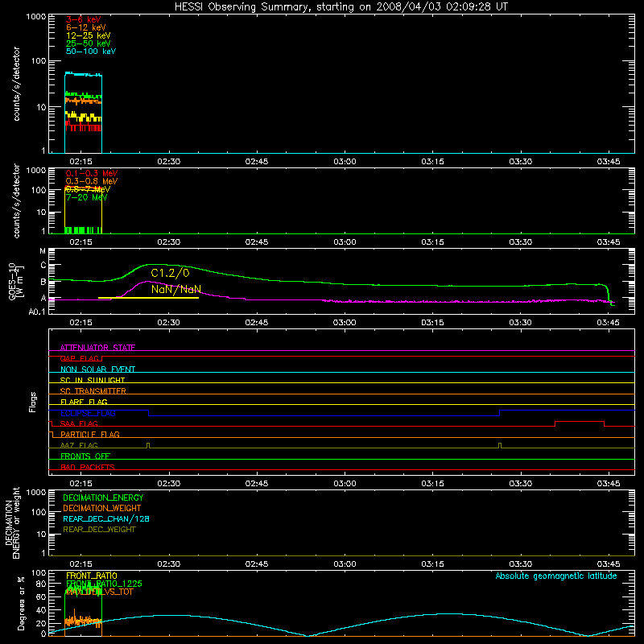Click the green 7-20 MeV legend label
The width and height of the screenshot is (644, 644).
86,197
